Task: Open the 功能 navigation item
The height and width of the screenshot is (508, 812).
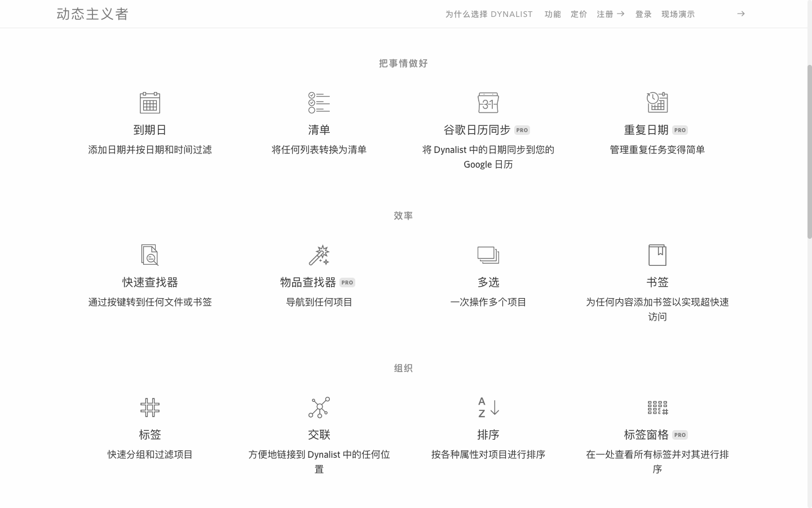Action: tap(553, 14)
